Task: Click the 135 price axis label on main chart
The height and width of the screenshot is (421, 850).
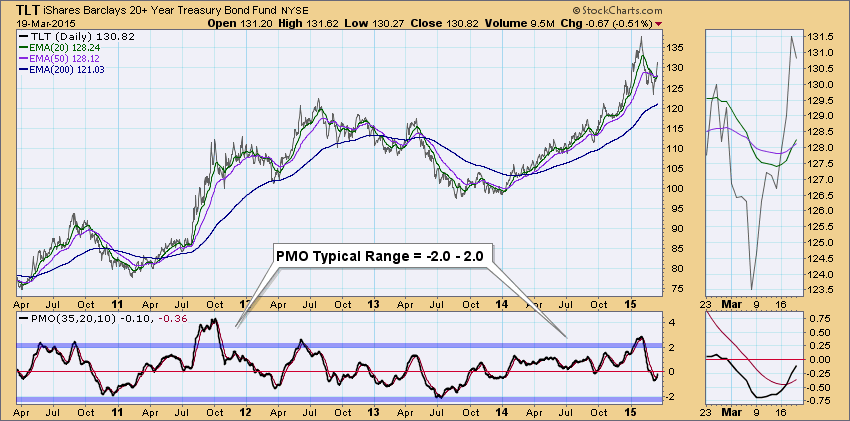Action: pos(675,48)
